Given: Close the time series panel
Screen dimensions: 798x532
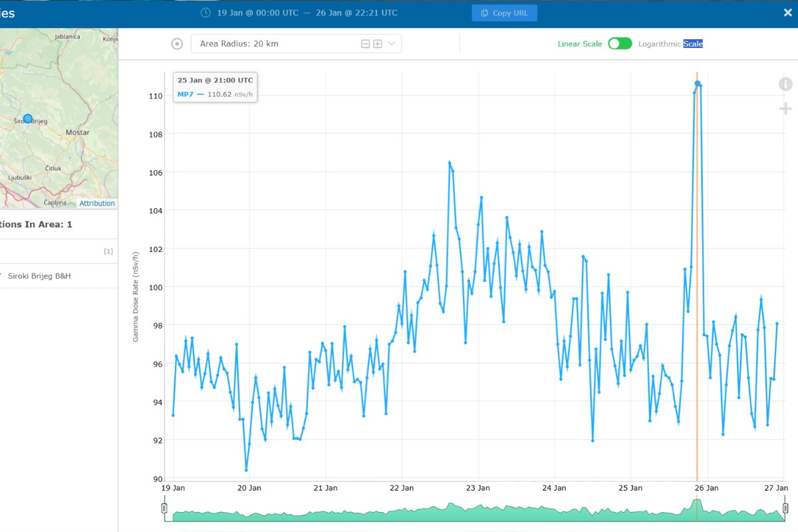Looking at the screenshot, I should click(787, 12).
